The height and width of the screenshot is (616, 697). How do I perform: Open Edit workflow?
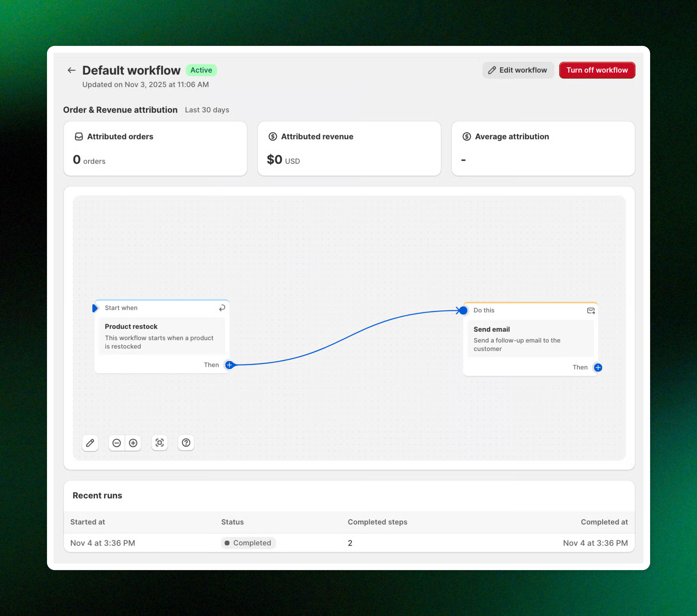pyautogui.click(x=518, y=70)
